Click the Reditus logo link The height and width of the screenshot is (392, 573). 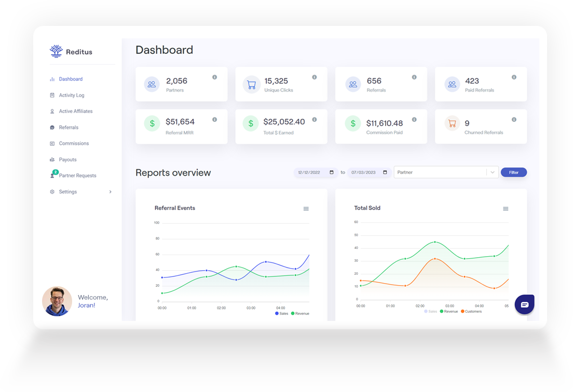[71, 51]
